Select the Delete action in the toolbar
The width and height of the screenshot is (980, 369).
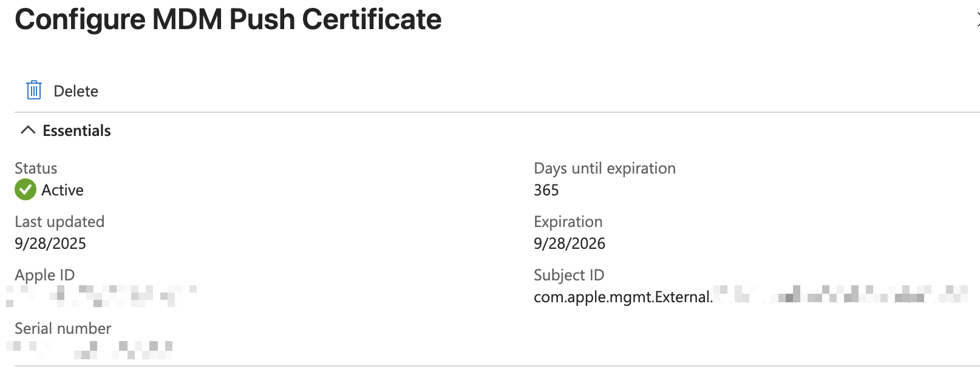pos(76,90)
